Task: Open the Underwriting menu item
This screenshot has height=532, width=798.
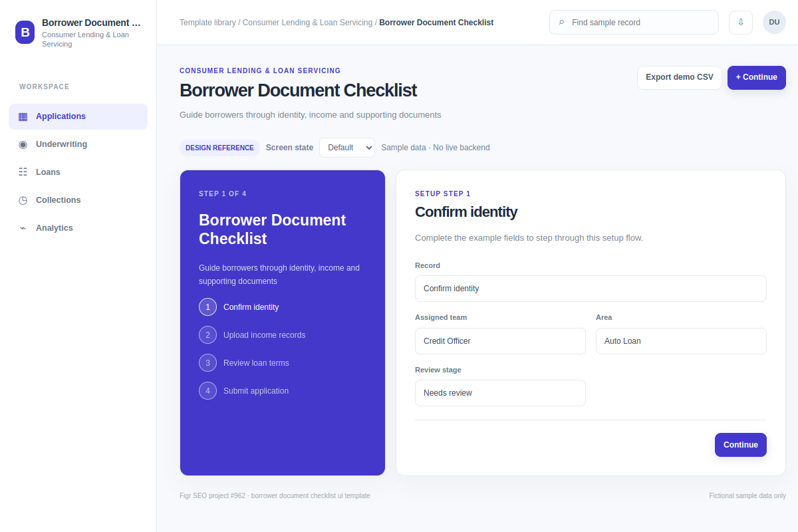Action: [78, 144]
